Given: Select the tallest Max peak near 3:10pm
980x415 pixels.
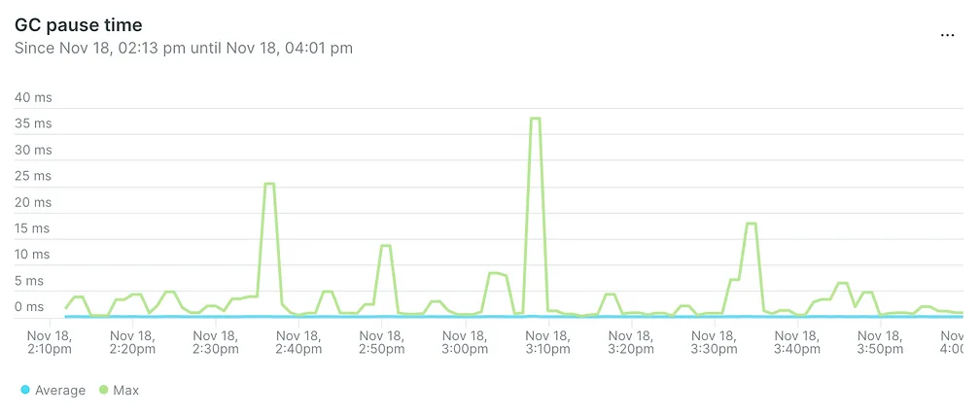Looking at the screenshot, I should [535, 119].
